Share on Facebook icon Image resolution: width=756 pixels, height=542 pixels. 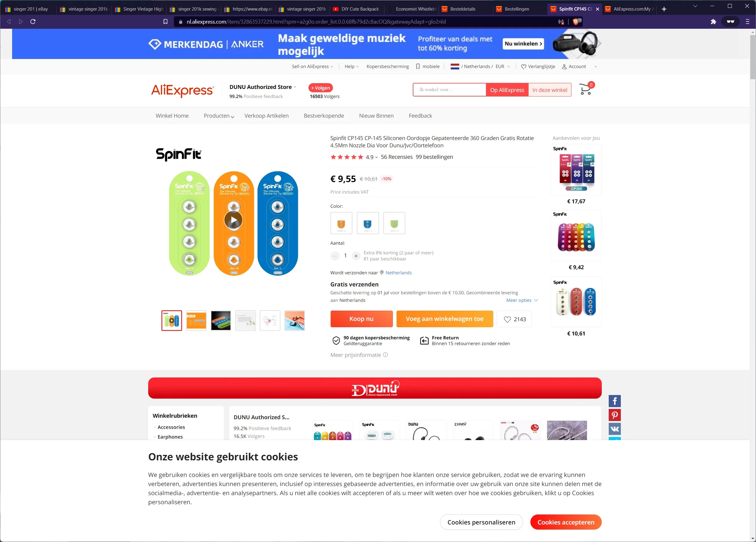[615, 401]
